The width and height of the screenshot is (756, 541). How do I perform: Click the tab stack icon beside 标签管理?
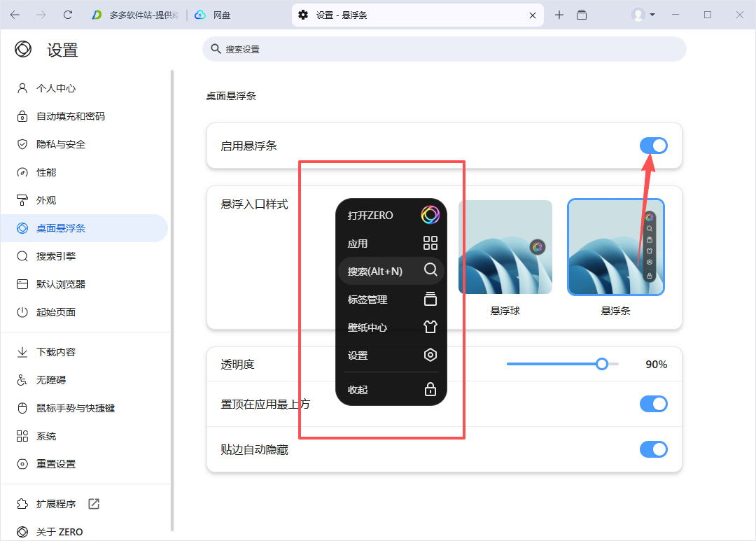point(430,299)
